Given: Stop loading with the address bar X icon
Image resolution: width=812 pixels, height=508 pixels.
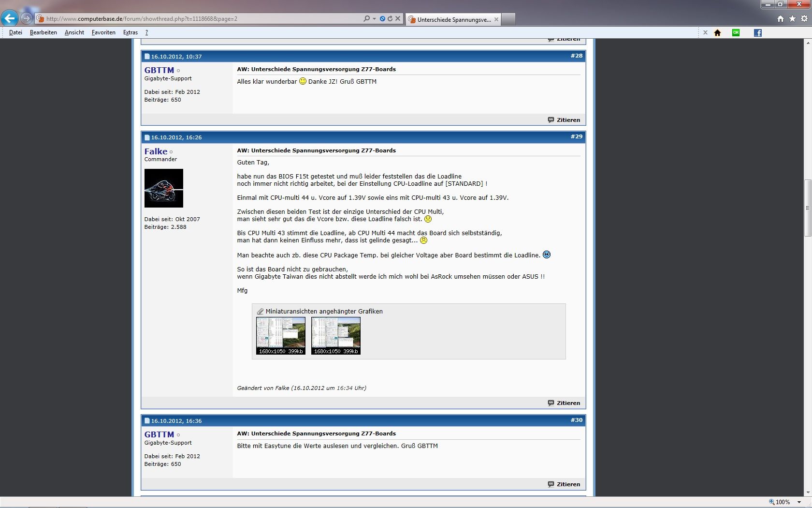Looking at the screenshot, I should (x=398, y=18).
